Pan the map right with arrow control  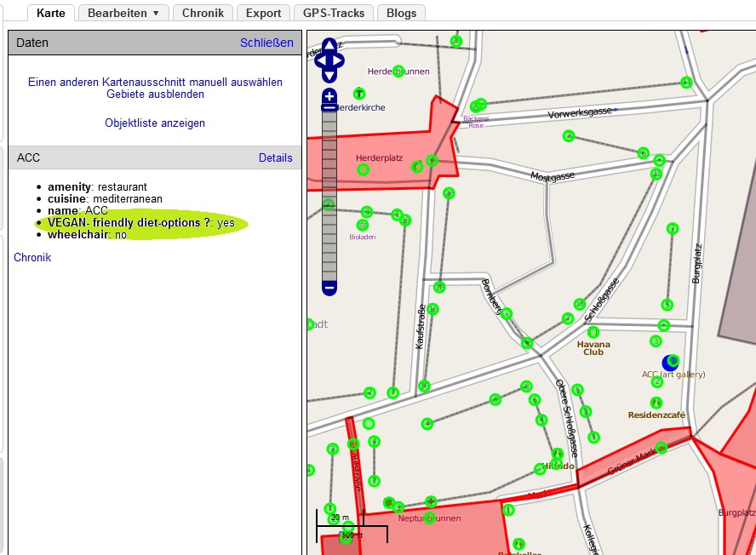point(340,60)
